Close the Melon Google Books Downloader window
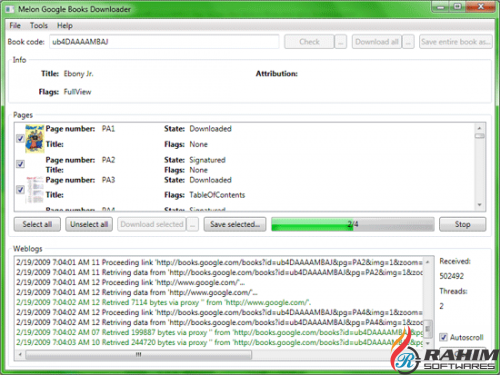This screenshot has width=500, height=375. click(480, 7)
